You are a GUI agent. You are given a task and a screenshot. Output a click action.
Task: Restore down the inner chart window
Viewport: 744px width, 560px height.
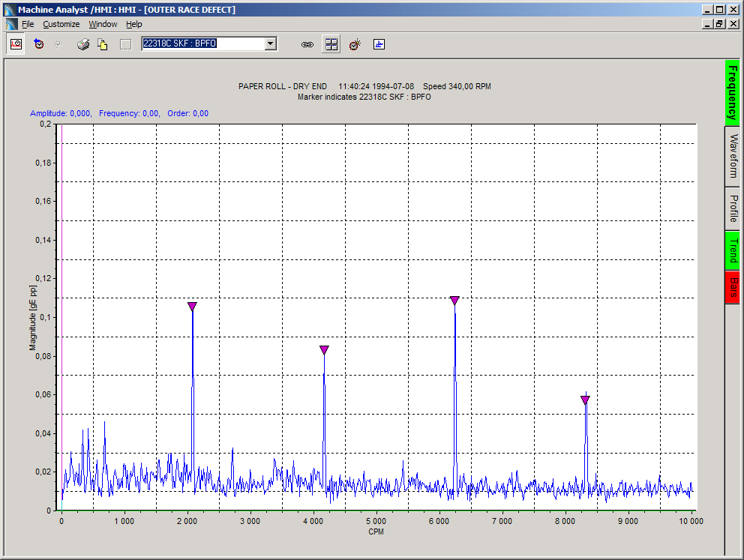point(720,24)
